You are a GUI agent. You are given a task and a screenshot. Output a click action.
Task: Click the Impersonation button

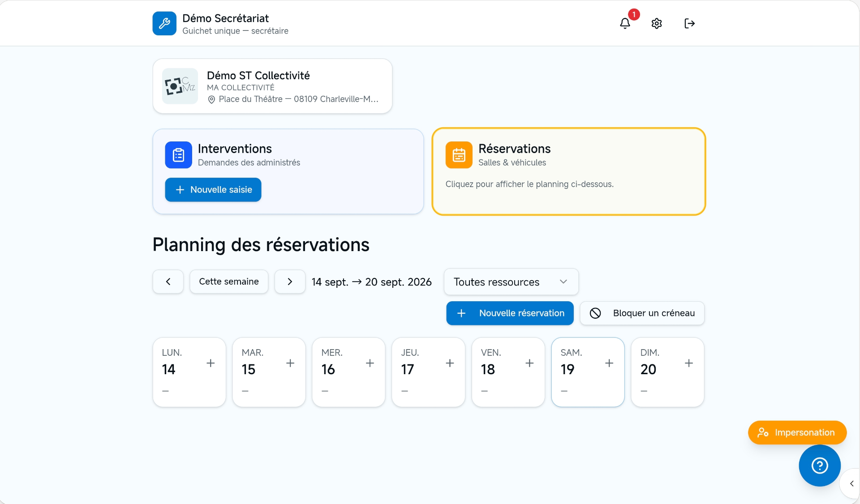tap(797, 432)
